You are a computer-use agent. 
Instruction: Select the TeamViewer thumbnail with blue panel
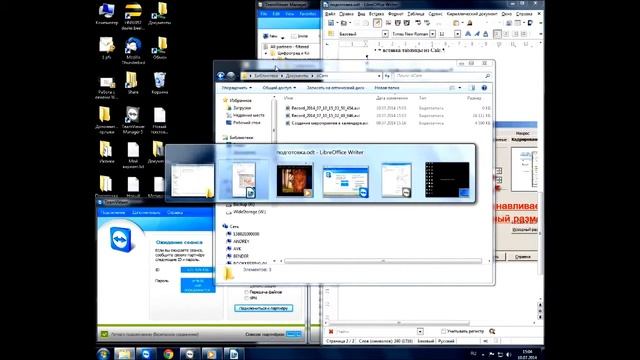point(346,181)
